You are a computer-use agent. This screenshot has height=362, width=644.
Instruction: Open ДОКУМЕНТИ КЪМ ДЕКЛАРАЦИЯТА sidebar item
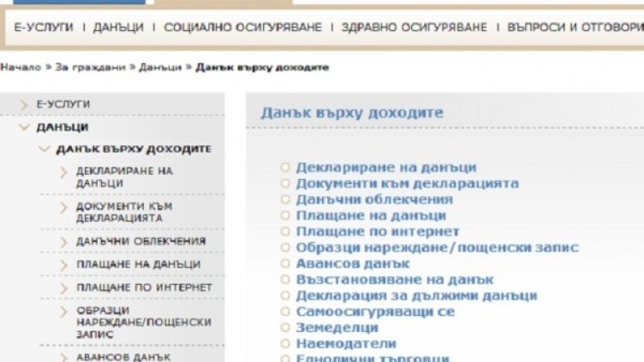pos(124,211)
